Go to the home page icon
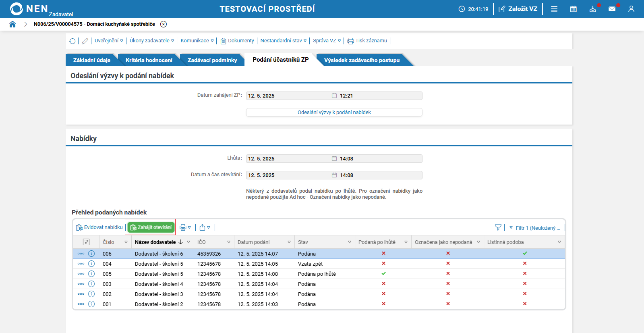 12,24
